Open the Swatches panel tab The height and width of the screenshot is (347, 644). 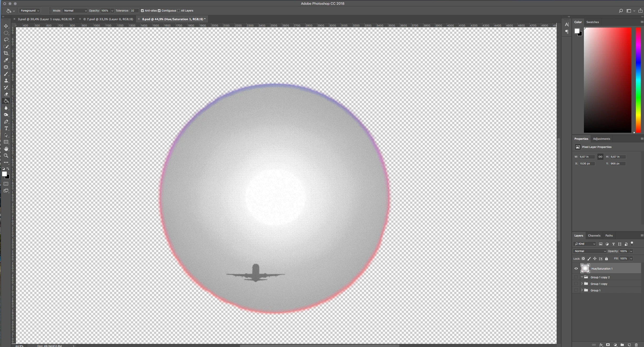coord(592,22)
